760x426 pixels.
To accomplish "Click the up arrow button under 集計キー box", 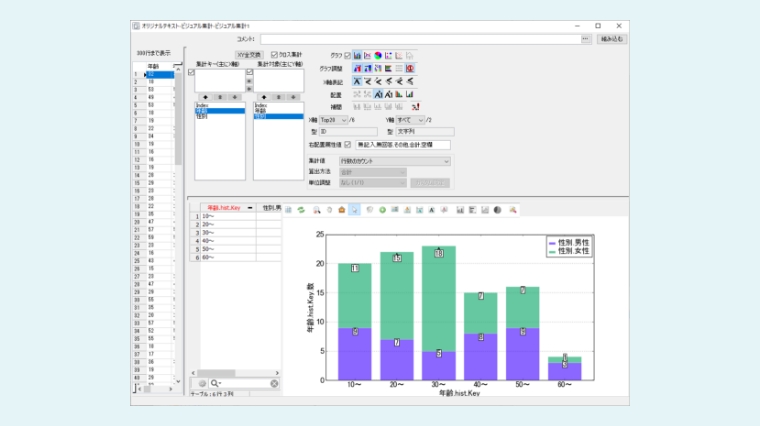I will pos(206,97).
